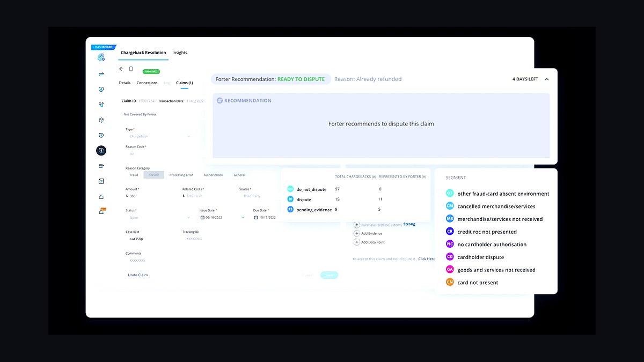
Task: Click the Save button
Action: (329, 275)
